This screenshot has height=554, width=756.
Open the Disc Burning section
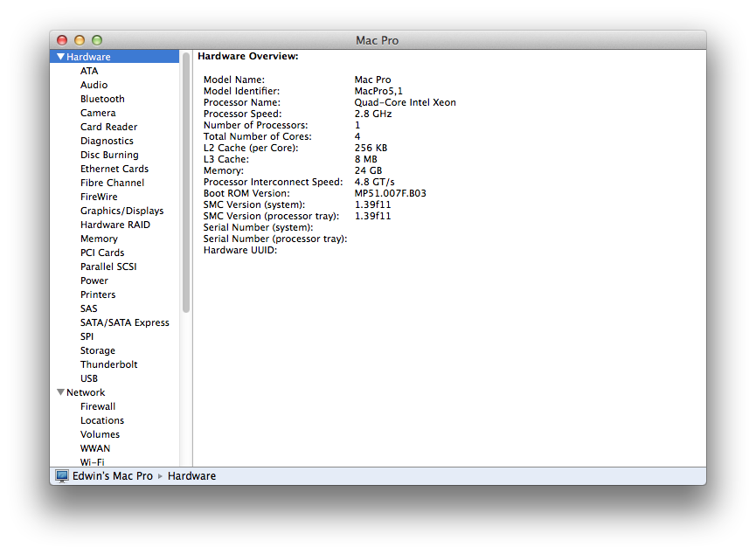tap(109, 155)
